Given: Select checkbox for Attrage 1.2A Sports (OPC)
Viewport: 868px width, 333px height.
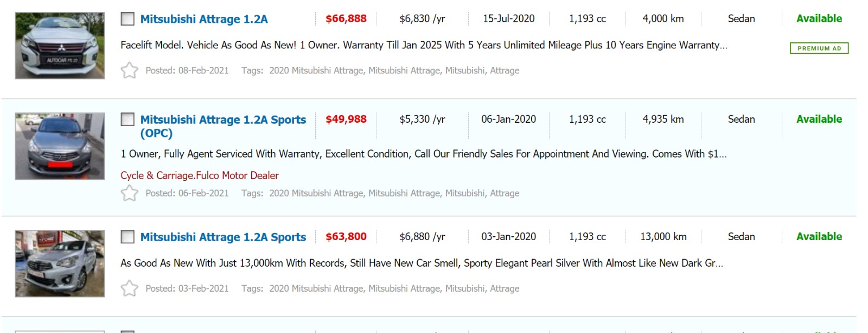Looking at the screenshot, I should click(x=127, y=120).
